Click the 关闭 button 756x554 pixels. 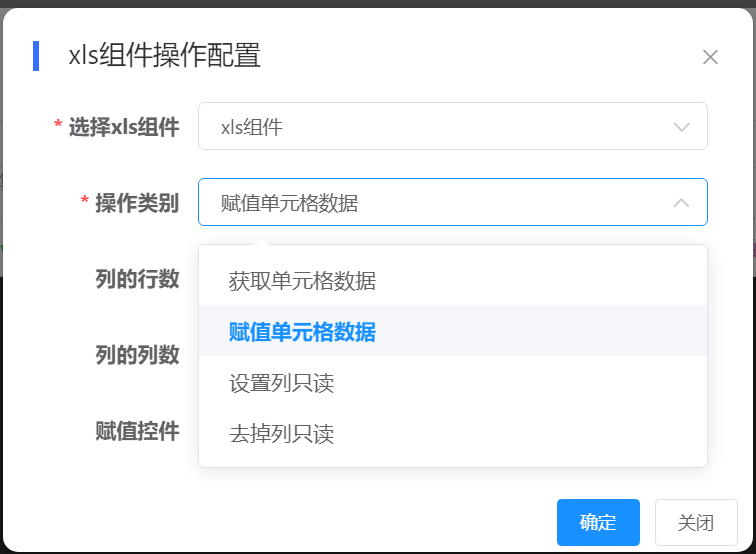tap(696, 522)
